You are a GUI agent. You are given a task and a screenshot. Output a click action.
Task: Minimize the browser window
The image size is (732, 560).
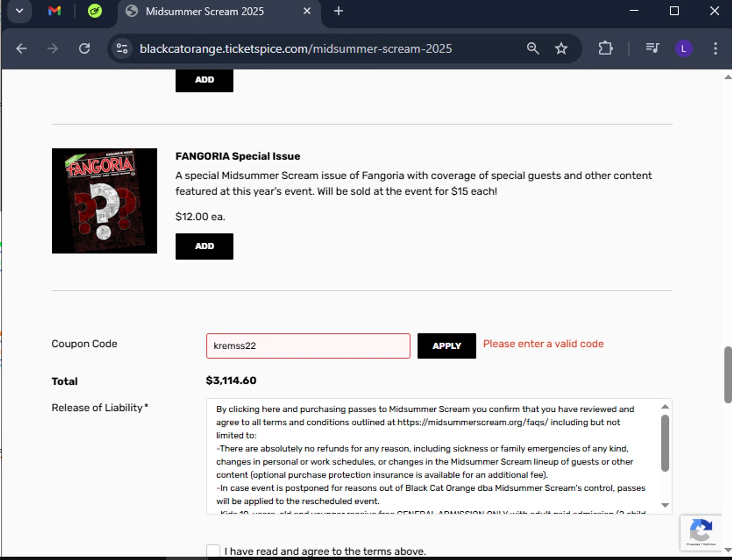coord(634,11)
